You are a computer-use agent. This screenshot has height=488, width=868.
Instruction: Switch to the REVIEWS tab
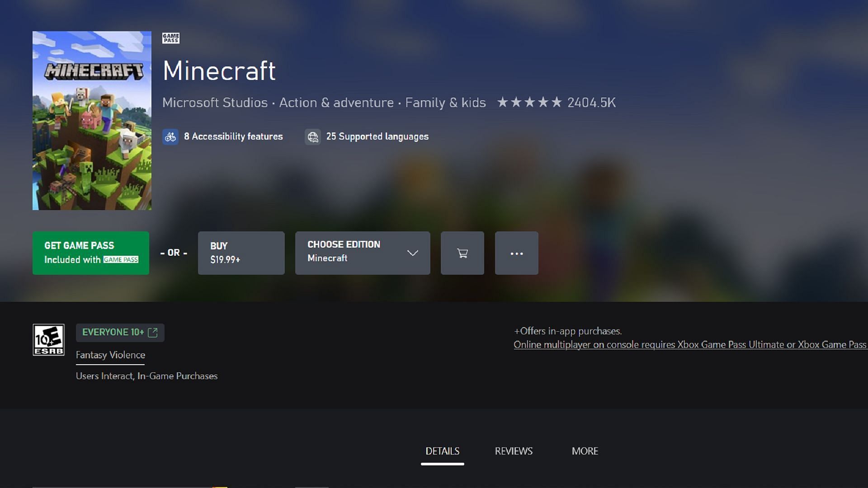513,450
